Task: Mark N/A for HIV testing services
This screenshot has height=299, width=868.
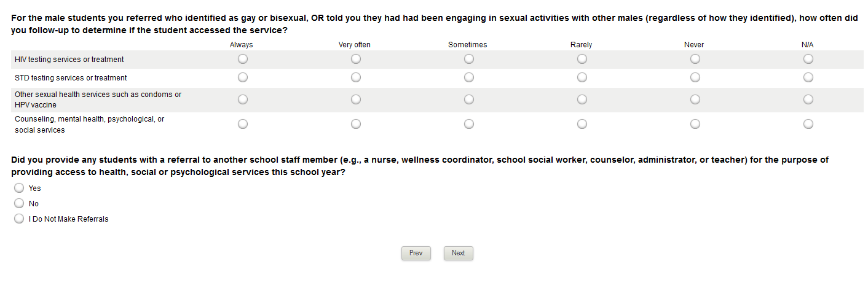Action: 808,59
